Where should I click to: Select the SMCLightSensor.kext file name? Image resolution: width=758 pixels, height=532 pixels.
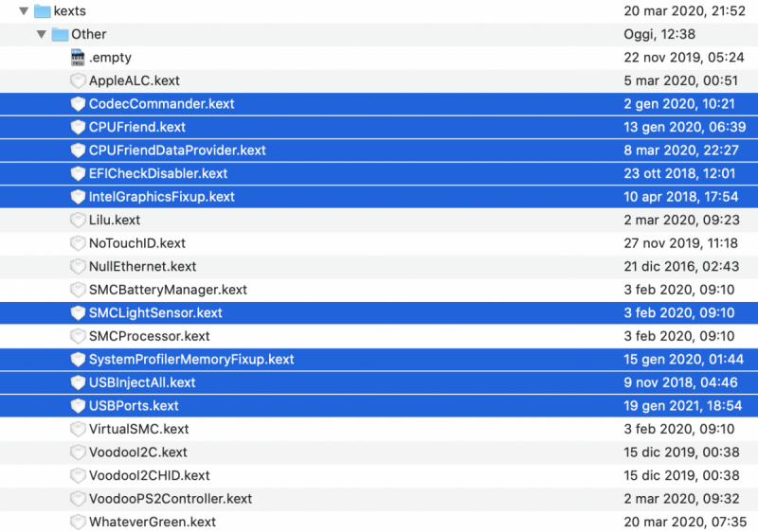click(x=155, y=312)
